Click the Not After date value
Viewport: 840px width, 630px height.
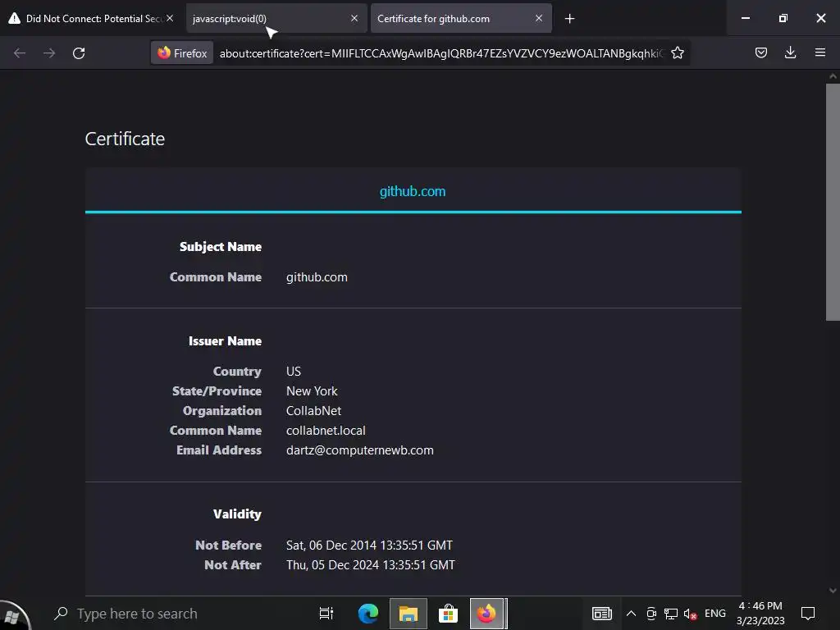[370, 565]
